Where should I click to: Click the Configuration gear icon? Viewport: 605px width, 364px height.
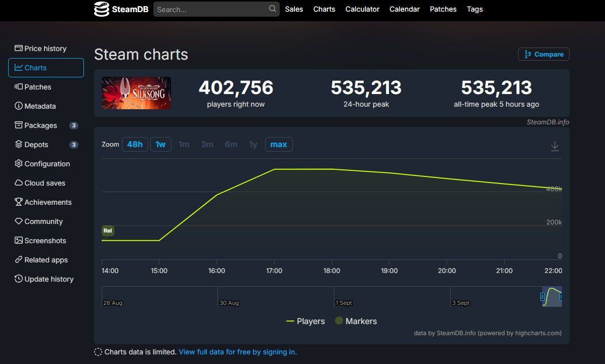coord(19,163)
